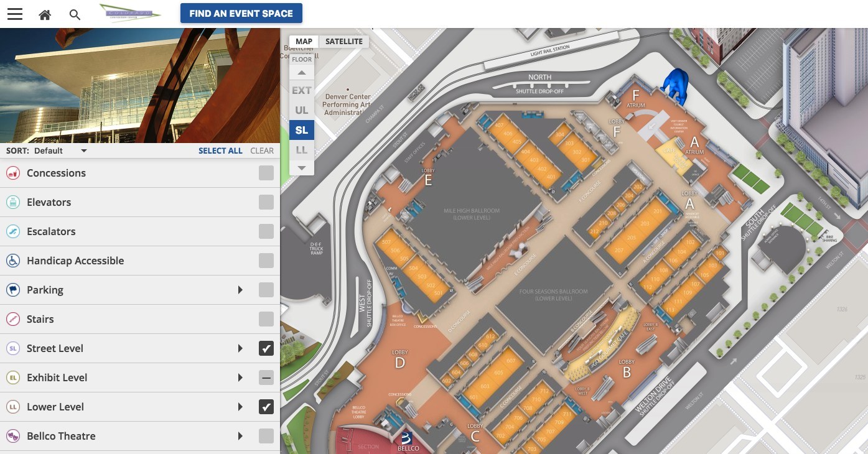
Task: Click the Select All link
Action: (x=220, y=151)
